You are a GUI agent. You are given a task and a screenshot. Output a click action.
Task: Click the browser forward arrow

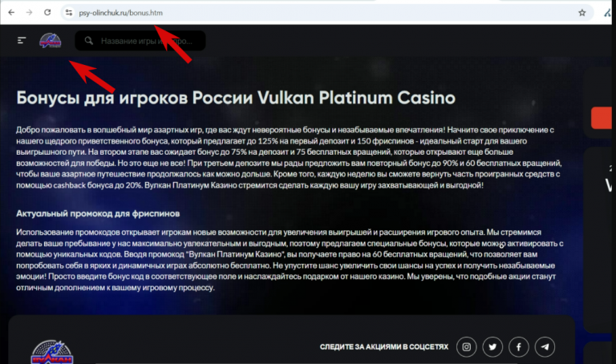point(30,13)
